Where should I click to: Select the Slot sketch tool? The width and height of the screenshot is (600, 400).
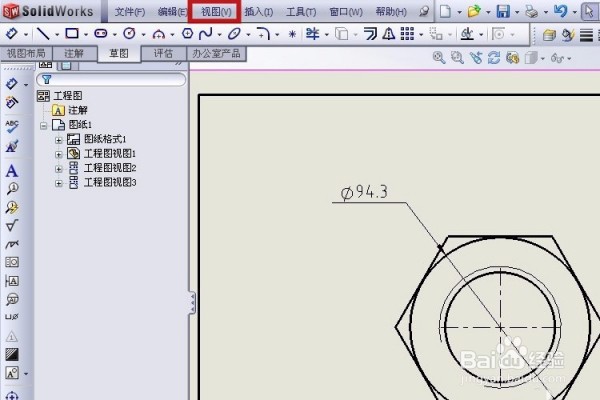(x=101, y=34)
